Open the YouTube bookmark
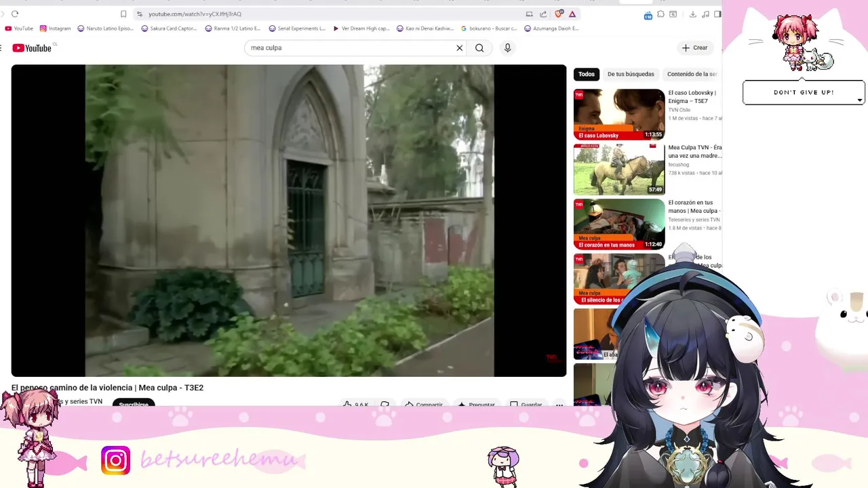868x488 pixels. [x=19, y=28]
